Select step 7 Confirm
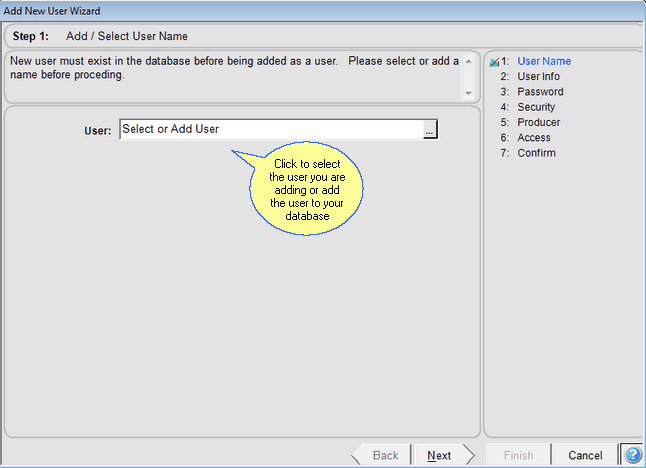 click(x=528, y=153)
